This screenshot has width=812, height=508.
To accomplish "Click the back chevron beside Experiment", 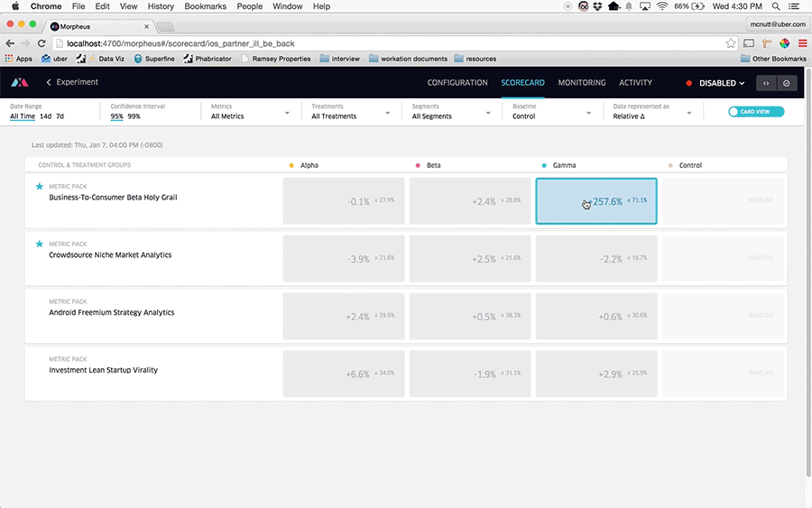I will pyautogui.click(x=49, y=83).
